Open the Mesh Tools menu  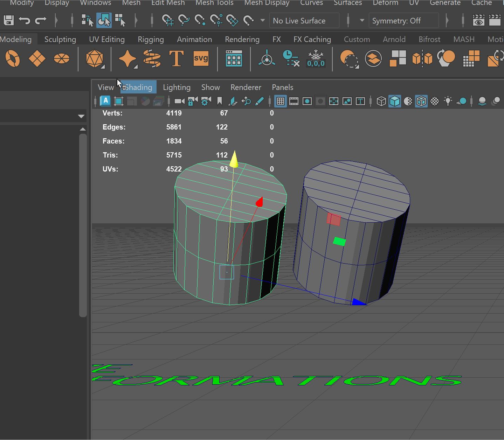coord(214,3)
